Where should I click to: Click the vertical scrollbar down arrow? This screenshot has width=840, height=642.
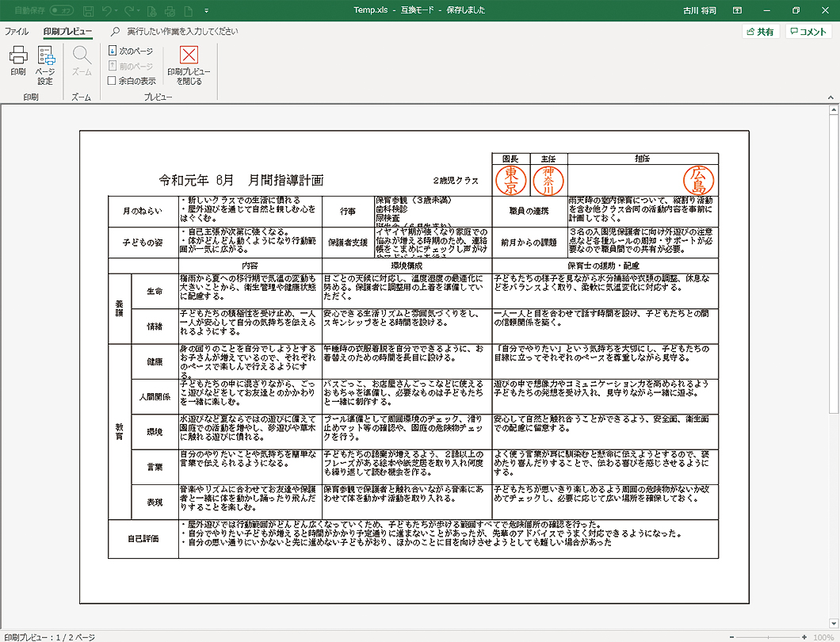point(833,622)
